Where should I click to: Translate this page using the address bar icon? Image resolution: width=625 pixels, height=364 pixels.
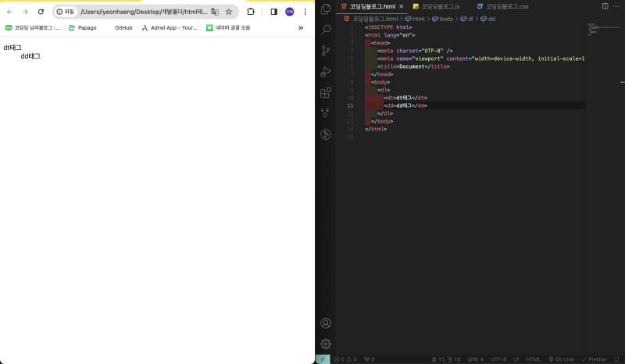tap(215, 12)
